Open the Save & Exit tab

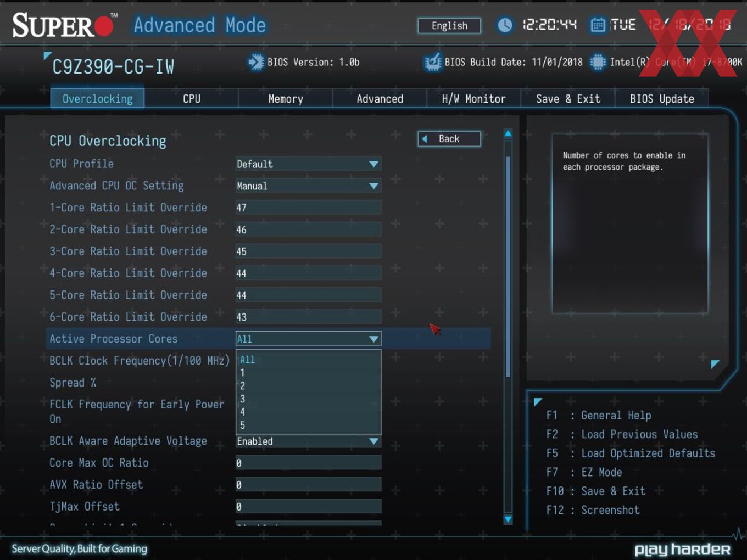click(568, 99)
